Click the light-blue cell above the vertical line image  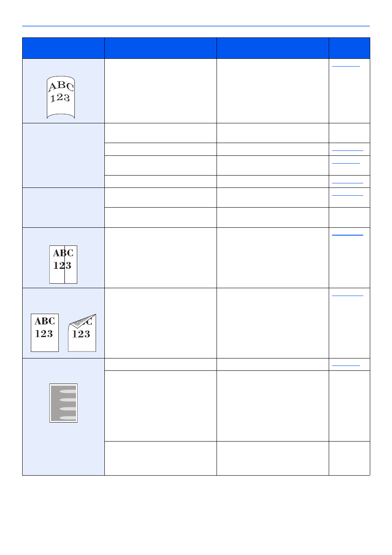pos(63,208)
